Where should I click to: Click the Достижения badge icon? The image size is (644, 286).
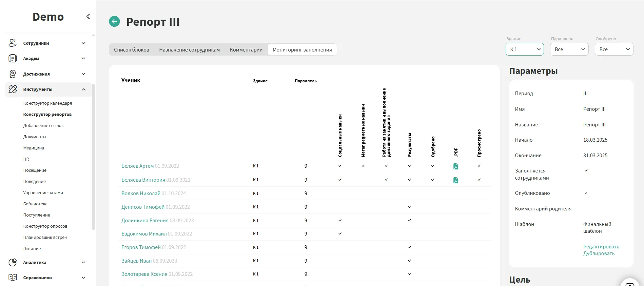[13, 74]
